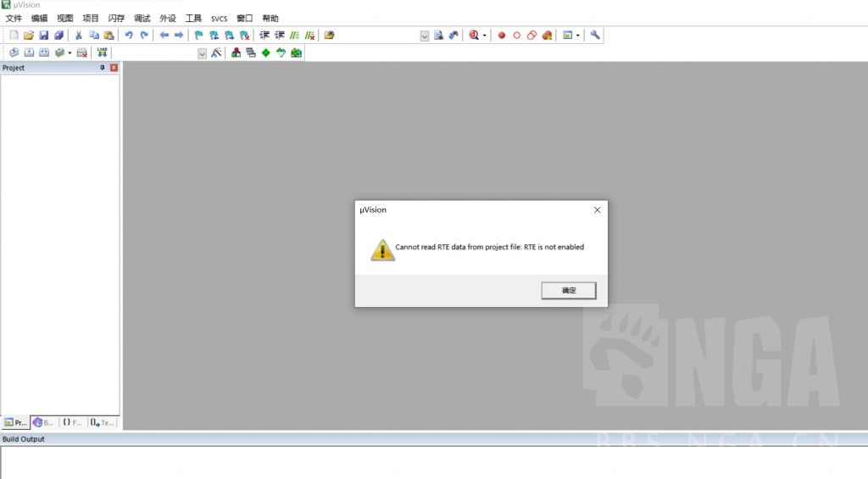Screen dimensions: 868x479
Task: Insert a breakpoint with the red dot
Action: (502, 36)
